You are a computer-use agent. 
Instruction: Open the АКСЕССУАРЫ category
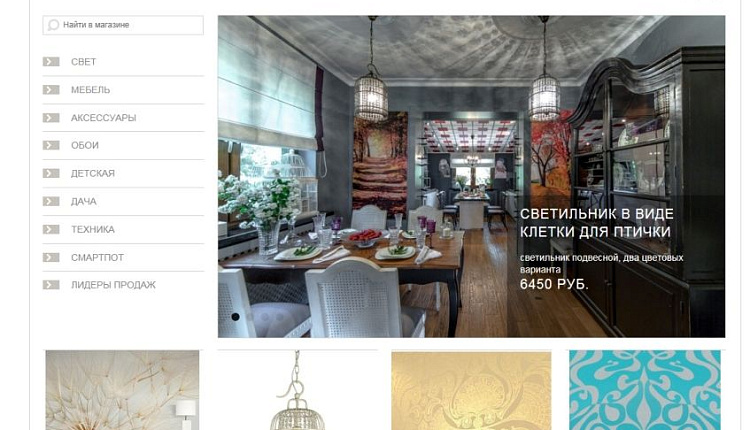103,118
